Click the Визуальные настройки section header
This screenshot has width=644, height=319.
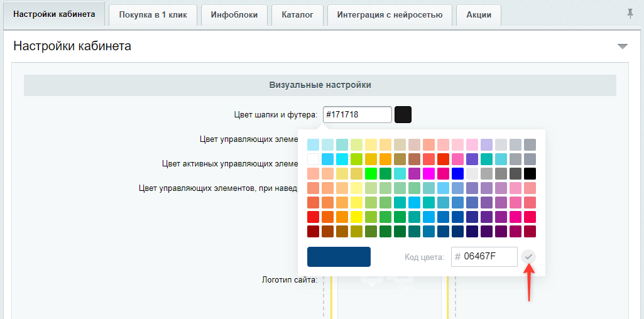(x=320, y=85)
